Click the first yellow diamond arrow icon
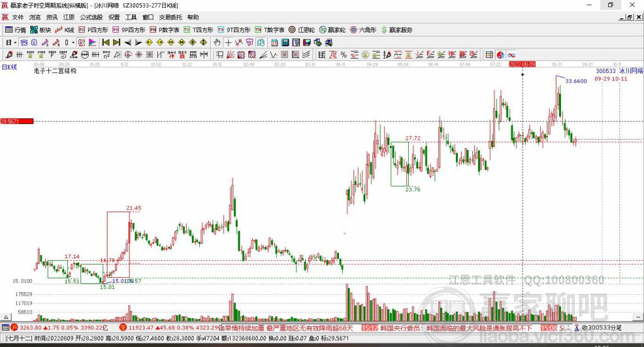This screenshot has height=347, width=644. (149, 42)
